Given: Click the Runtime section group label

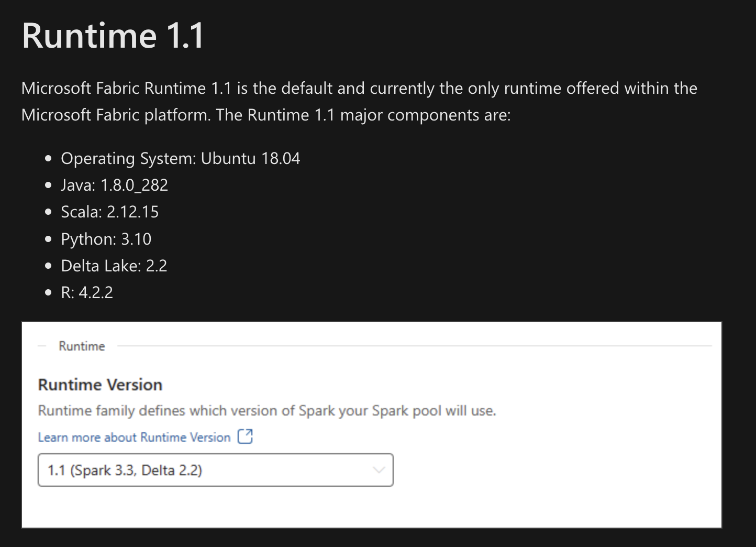Looking at the screenshot, I should coord(82,346).
